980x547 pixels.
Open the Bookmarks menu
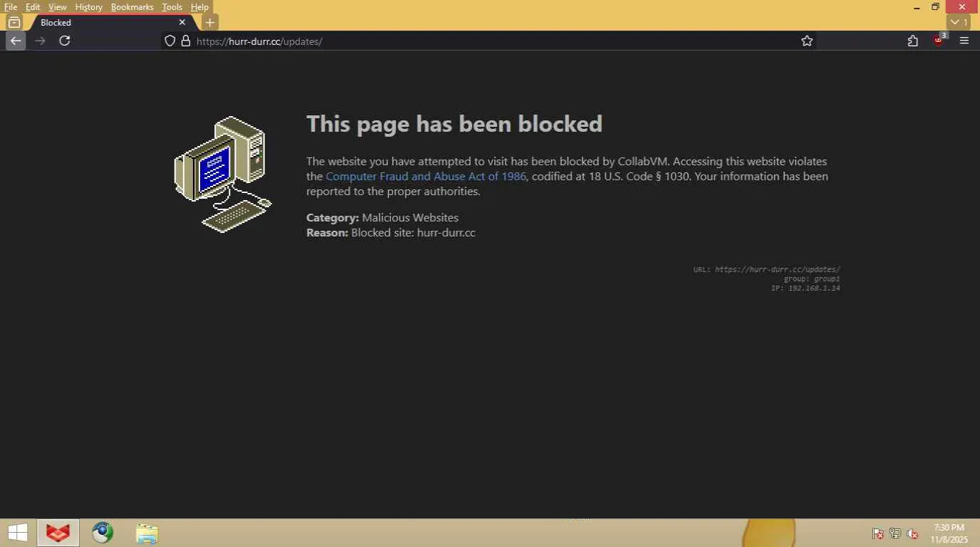coord(132,7)
